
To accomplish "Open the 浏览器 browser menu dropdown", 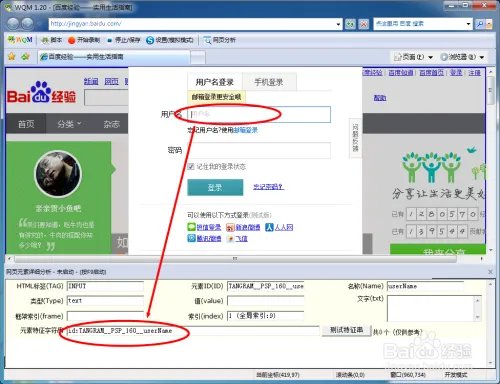I will [462, 57].
